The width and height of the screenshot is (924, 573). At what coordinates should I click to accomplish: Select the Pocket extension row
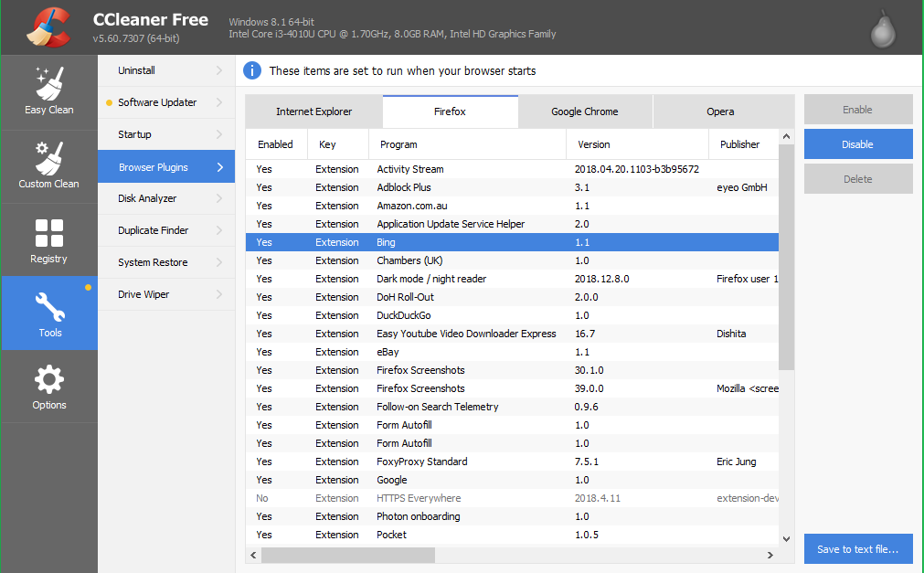pyautogui.click(x=512, y=535)
